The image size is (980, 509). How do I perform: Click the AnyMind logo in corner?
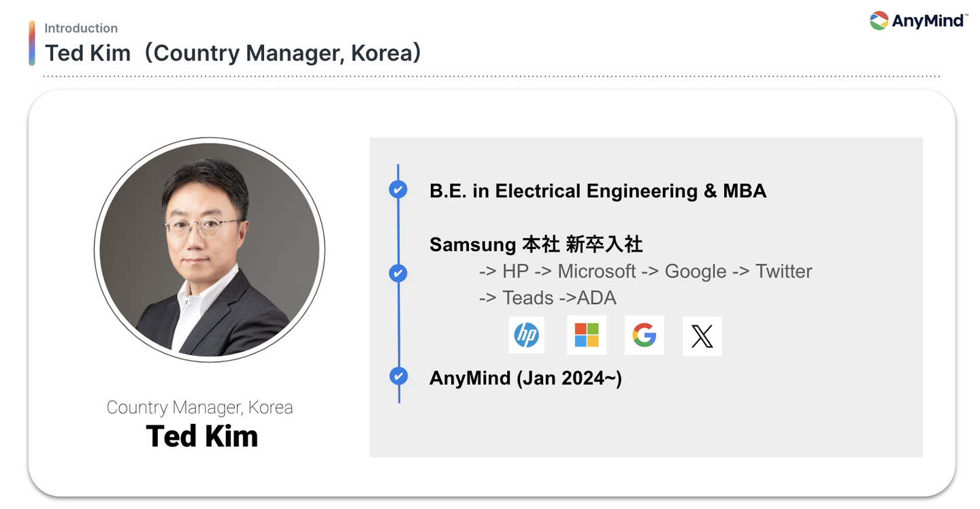(x=917, y=20)
